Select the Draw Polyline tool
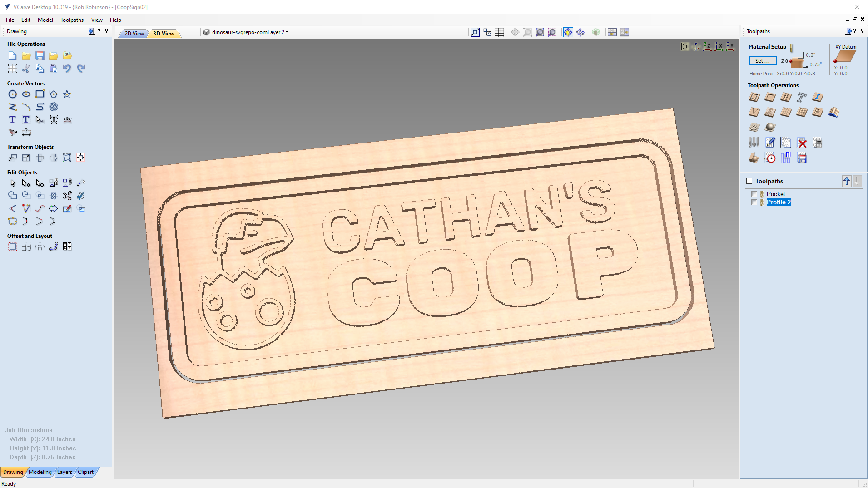The image size is (868, 488). click(13, 107)
